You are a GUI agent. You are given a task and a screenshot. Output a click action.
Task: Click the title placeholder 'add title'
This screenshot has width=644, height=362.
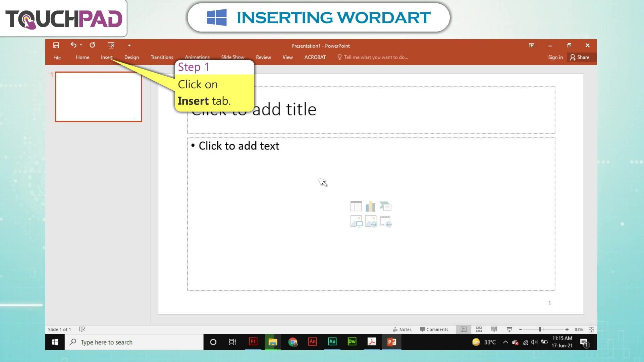point(371,110)
